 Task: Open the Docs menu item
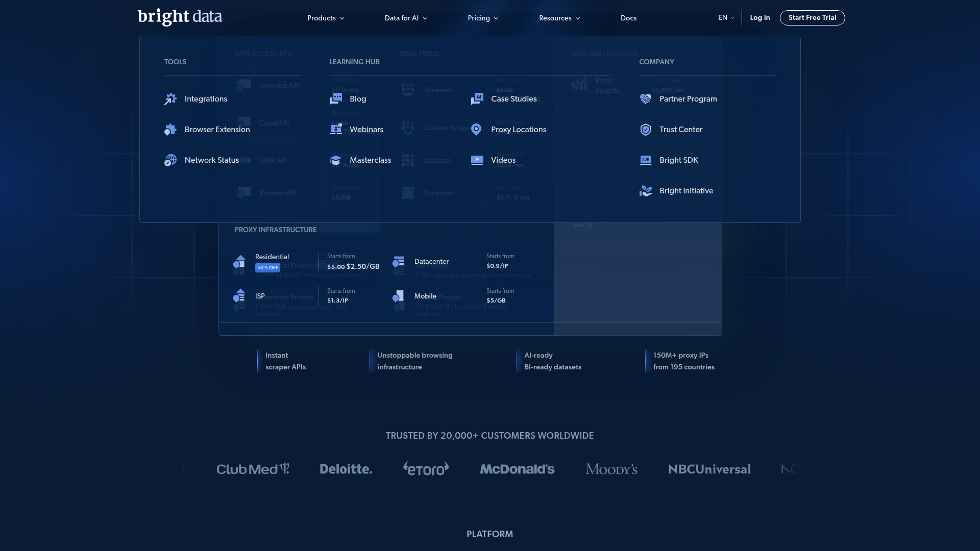tap(628, 18)
